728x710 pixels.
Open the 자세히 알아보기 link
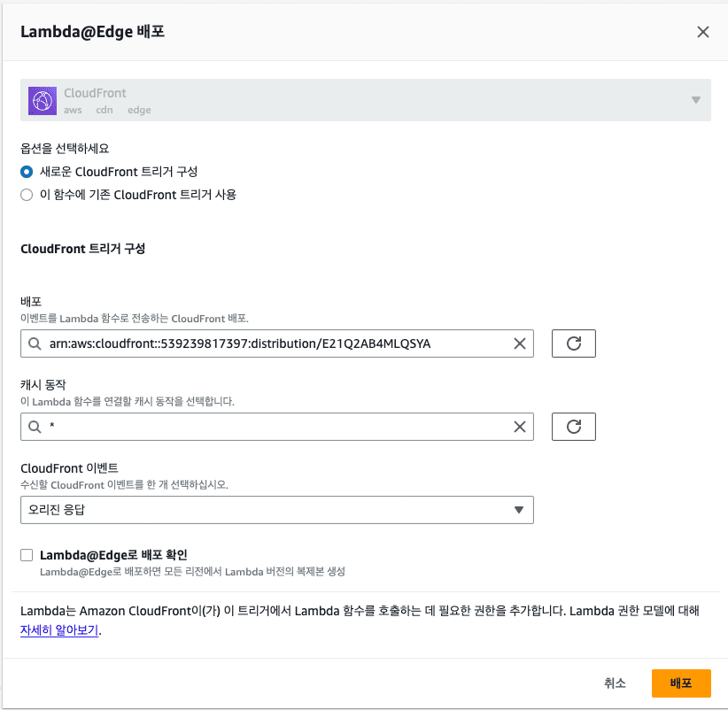pos(58,629)
